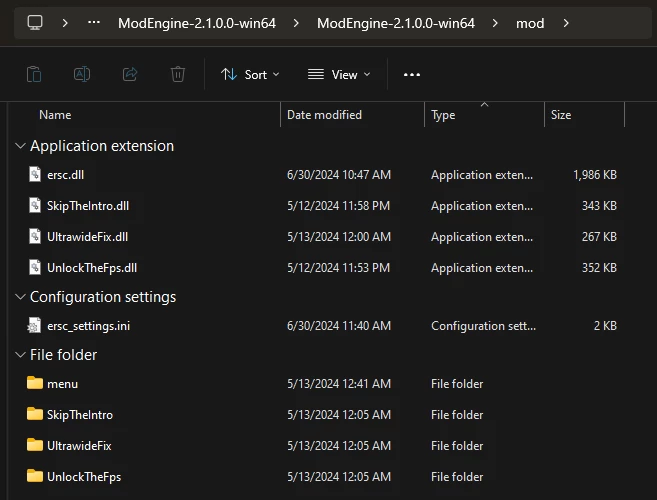Open the View dropdown menu

pyautogui.click(x=339, y=75)
